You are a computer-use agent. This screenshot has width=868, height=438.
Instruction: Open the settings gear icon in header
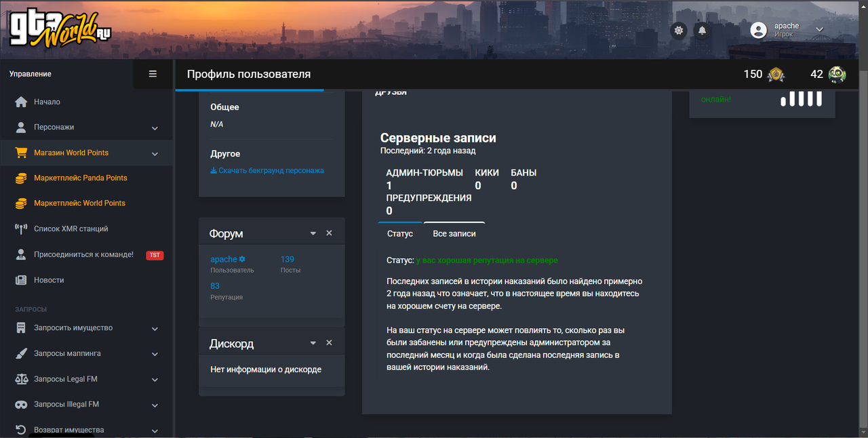(678, 31)
